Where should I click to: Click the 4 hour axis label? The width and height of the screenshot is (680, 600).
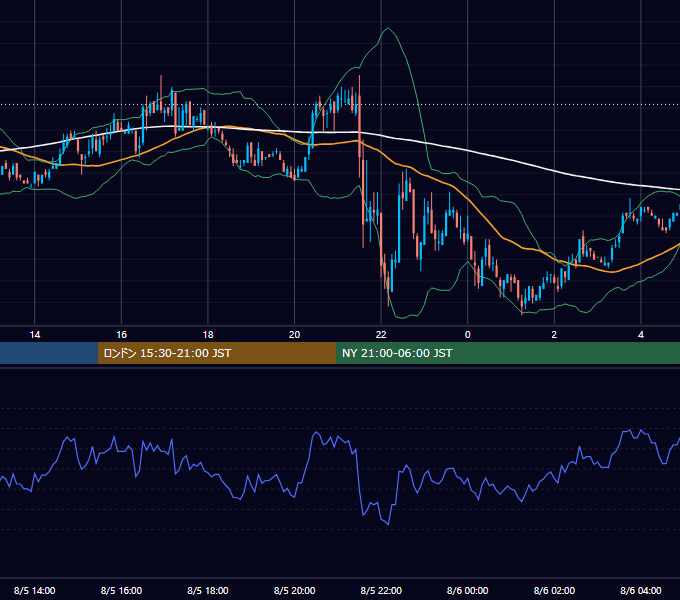(641, 335)
